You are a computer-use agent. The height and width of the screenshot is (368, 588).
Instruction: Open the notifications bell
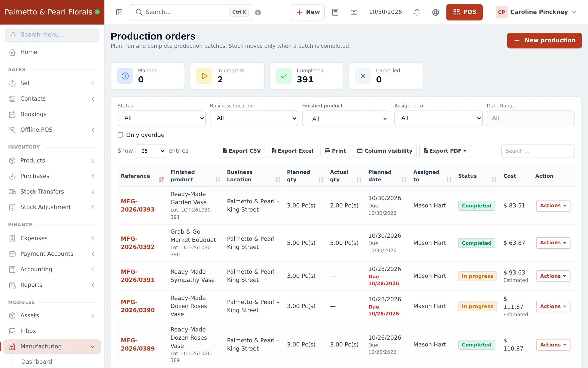pos(417,12)
